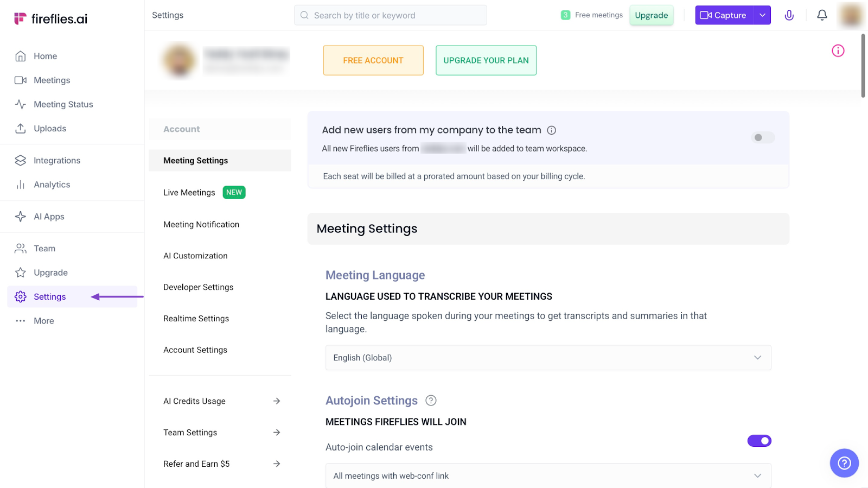Click the Uploads arrow icon
Image resolution: width=868 pixels, height=488 pixels.
click(x=21, y=128)
